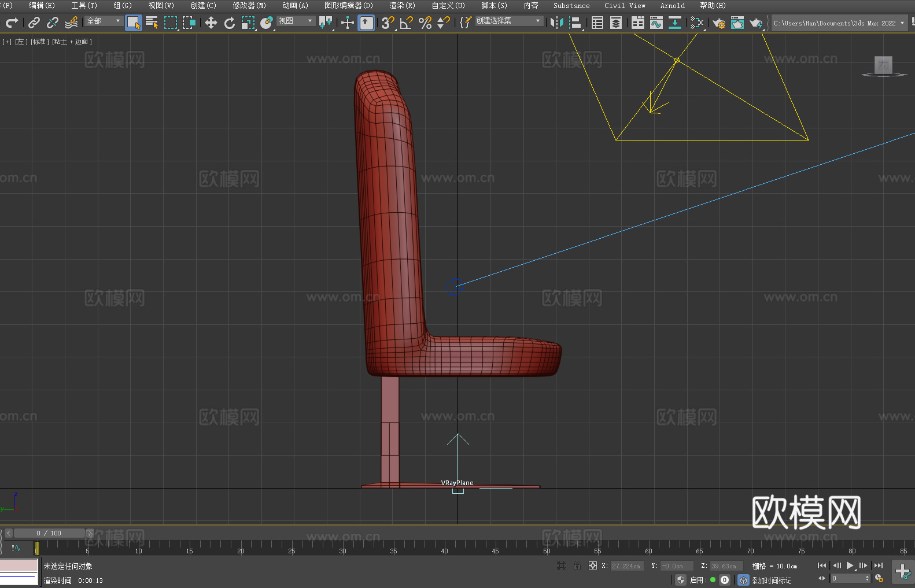Show the Ribbon toggle icon
Viewport: 915px width, 588px height.
point(638,23)
